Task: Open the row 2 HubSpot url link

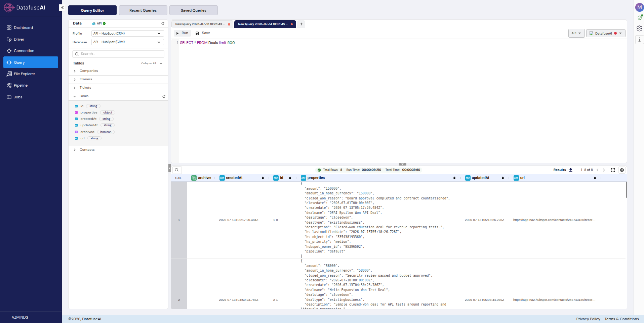Action: 554,300
